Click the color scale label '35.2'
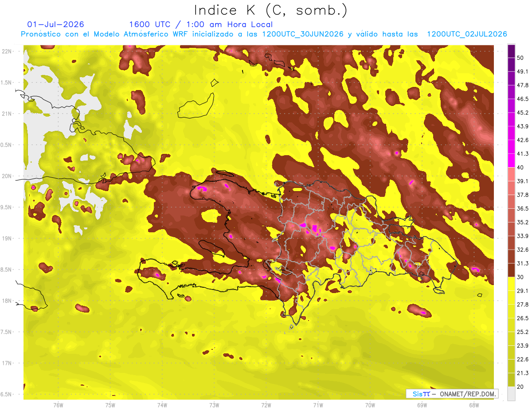532x411 pixels. point(522,222)
